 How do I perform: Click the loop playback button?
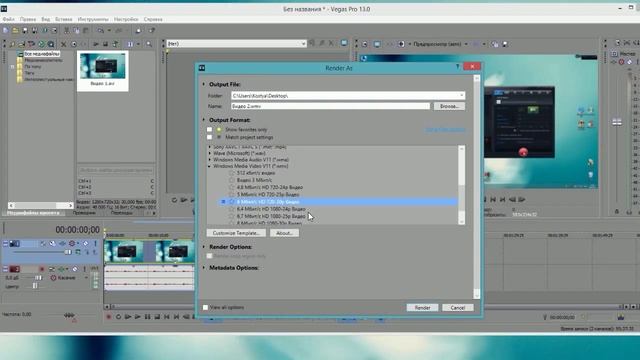(x=118, y=317)
